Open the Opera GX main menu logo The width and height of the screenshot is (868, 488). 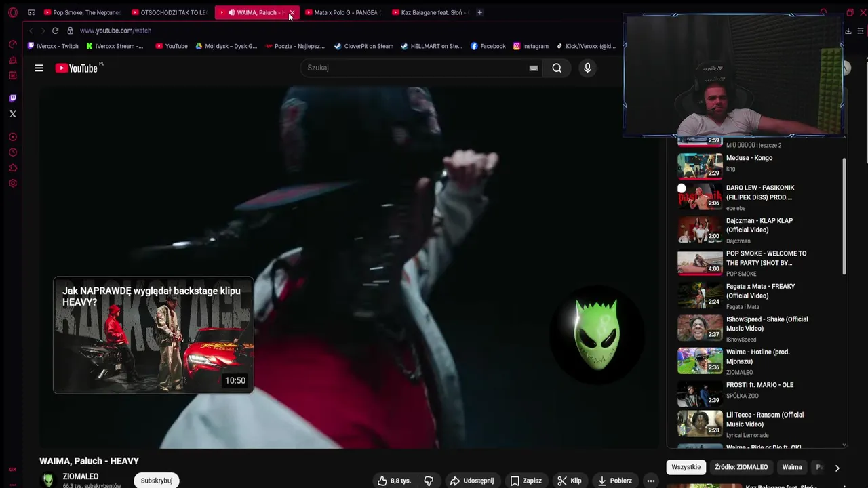(x=13, y=12)
